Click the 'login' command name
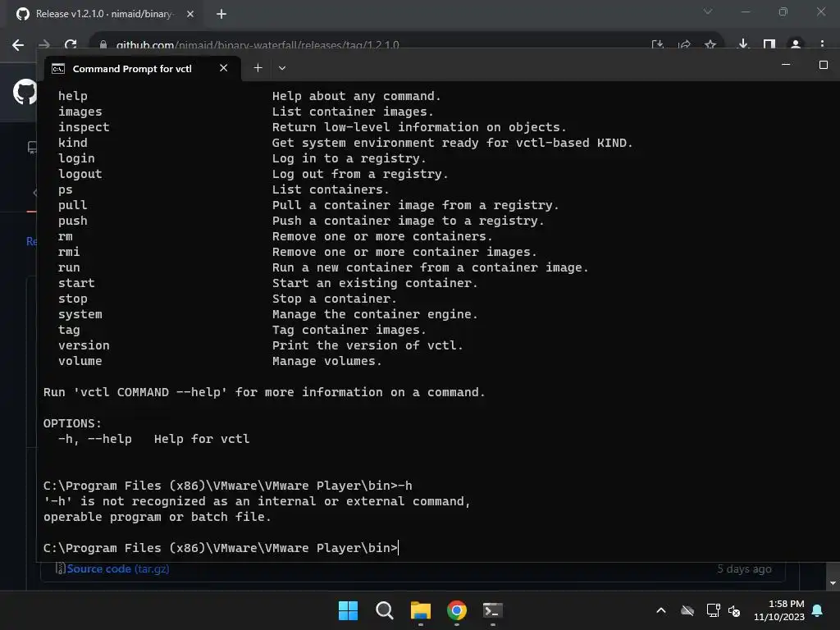 pos(76,158)
